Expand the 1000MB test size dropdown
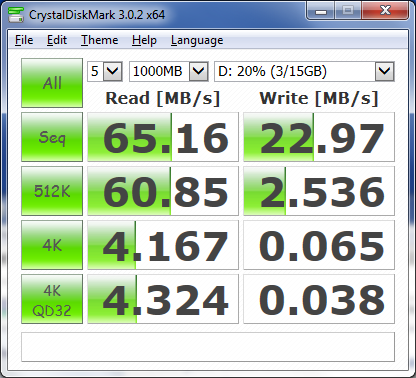This screenshot has height=378, width=416. pos(199,71)
